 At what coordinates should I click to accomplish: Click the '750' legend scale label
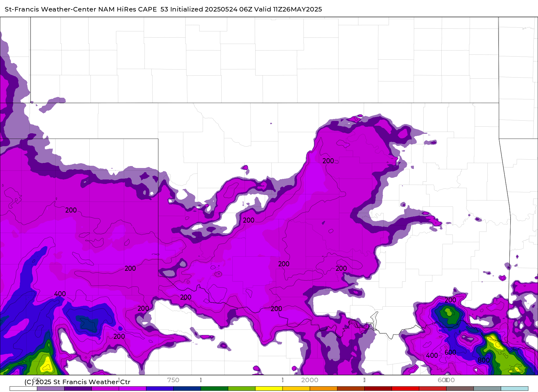coord(173,380)
